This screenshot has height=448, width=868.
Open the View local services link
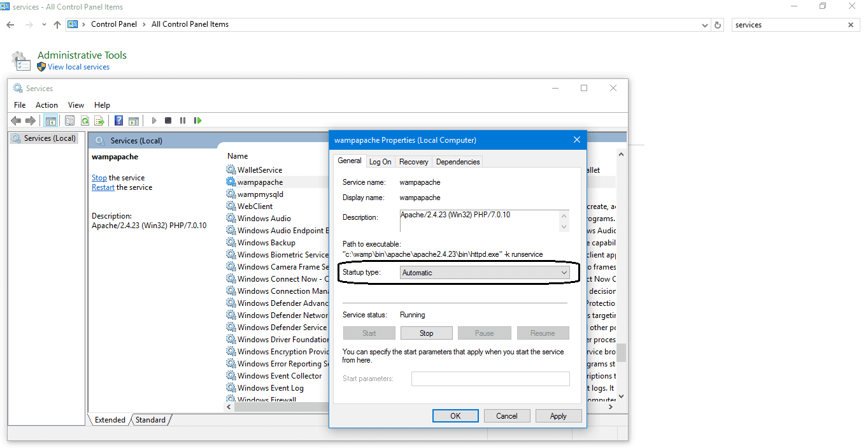click(78, 67)
